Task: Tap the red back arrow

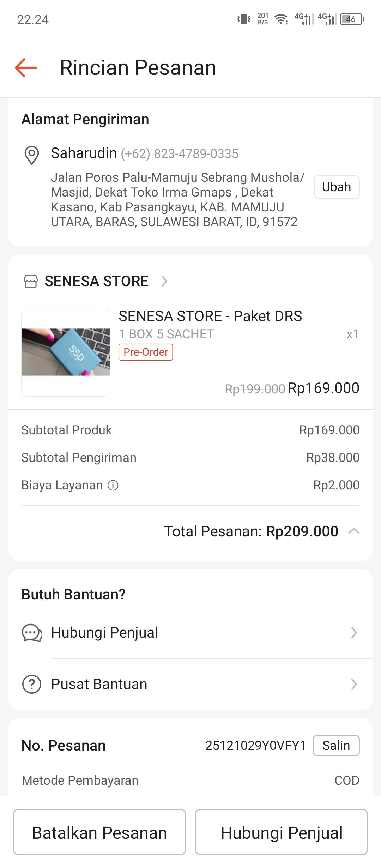Action: click(26, 67)
